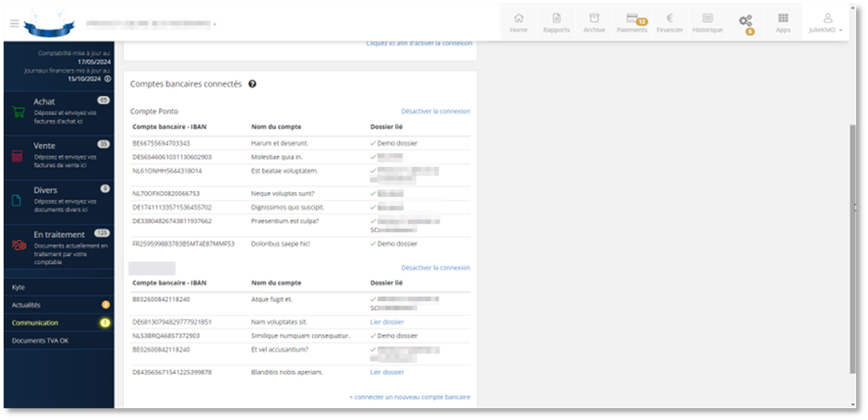The image size is (868, 420).
Task: Click the Vente calculator icon
Action: pos(18,157)
